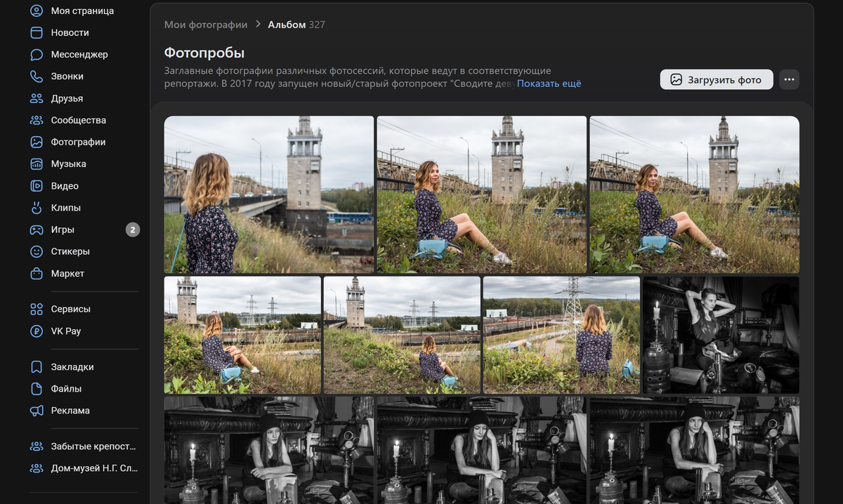843x504 pixels.
Task: Expand the description with Показать ещё
Action: (x=549, y=83)
